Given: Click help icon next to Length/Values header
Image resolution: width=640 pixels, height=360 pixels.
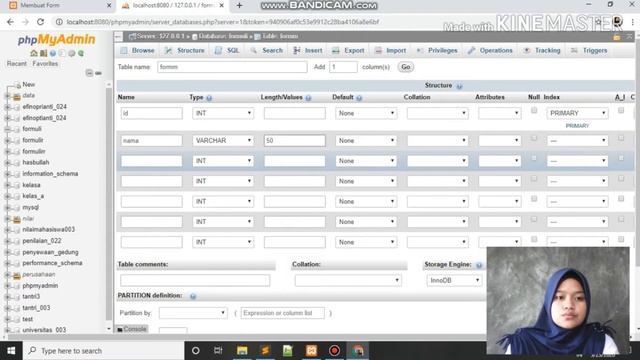Looking at the screenshot, I should pos(308,98).
